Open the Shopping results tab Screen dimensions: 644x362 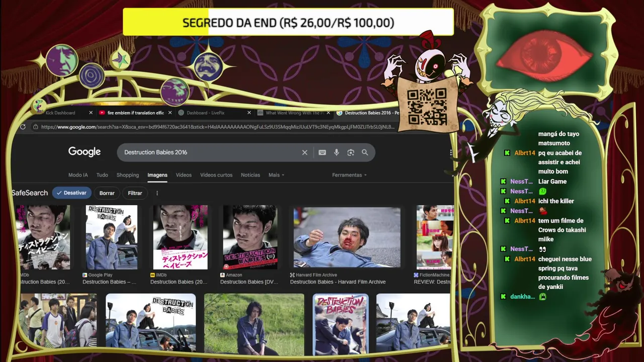coord(128,175)
